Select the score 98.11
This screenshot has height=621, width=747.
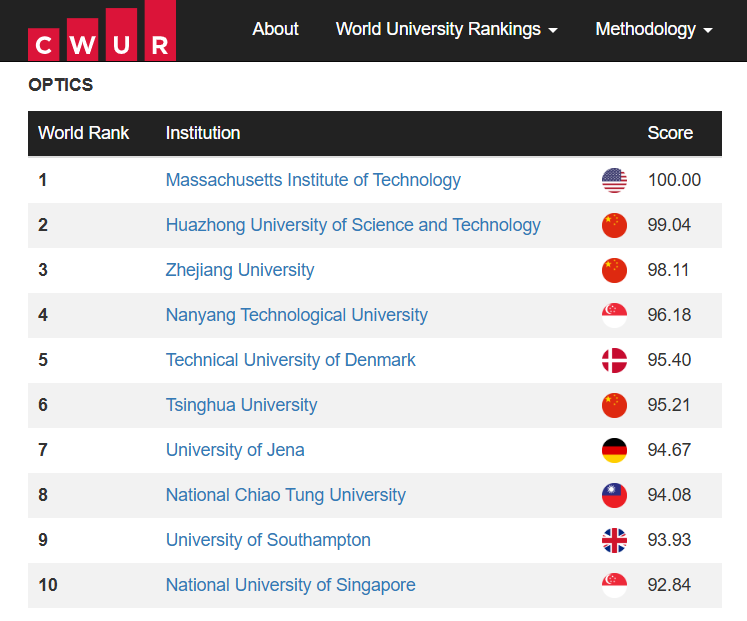(668, 270)
